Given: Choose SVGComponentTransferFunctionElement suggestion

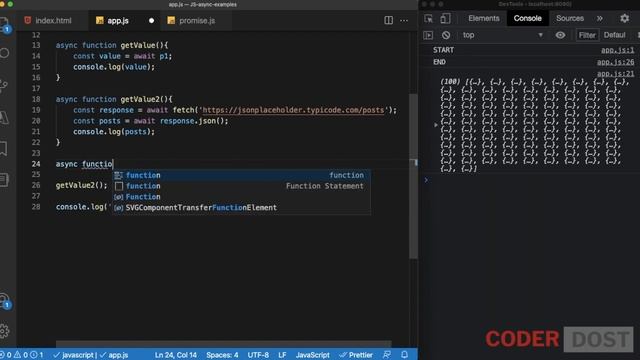Looking at the screenshot, I should point(241,207).
